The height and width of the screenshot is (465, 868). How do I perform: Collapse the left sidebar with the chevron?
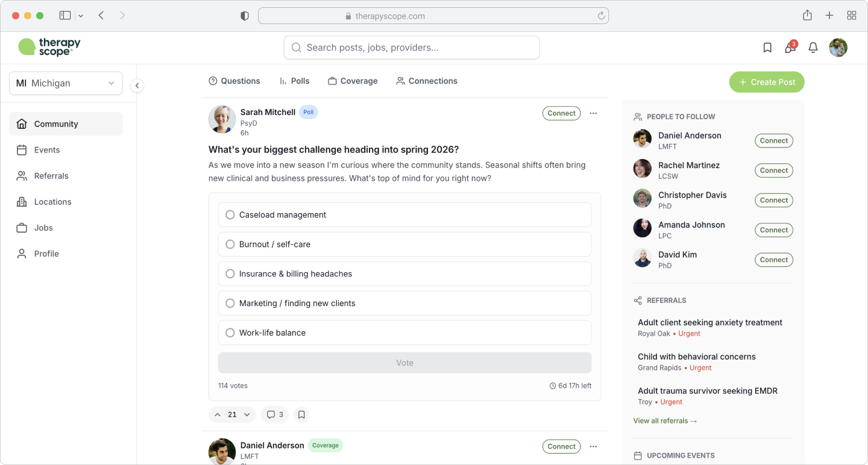click(137, 86)
